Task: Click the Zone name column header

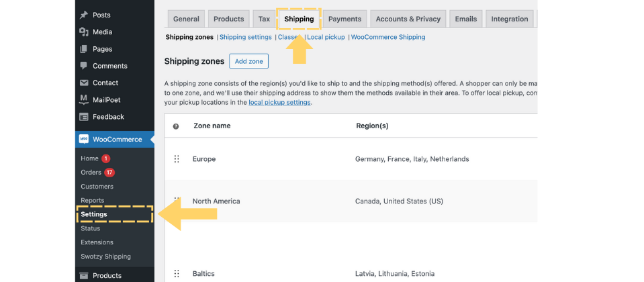Action: (x=212, y=126)
